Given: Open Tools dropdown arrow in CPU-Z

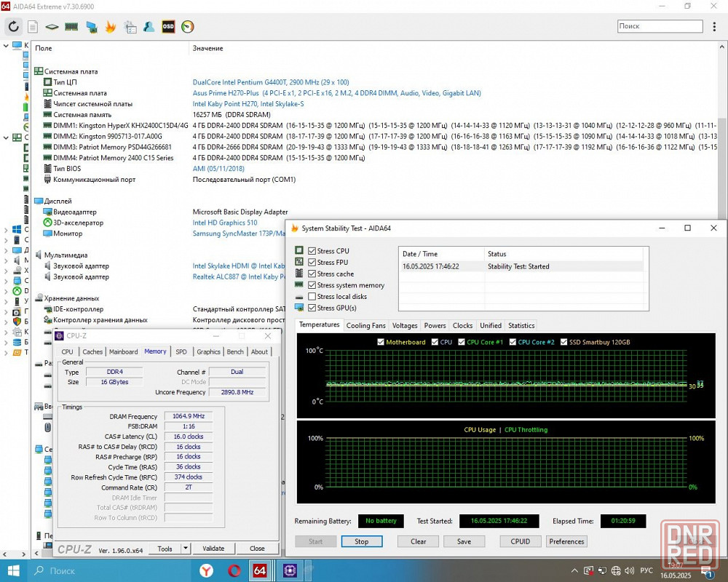Looking at the screenshot, I should [x=186, y=548].
